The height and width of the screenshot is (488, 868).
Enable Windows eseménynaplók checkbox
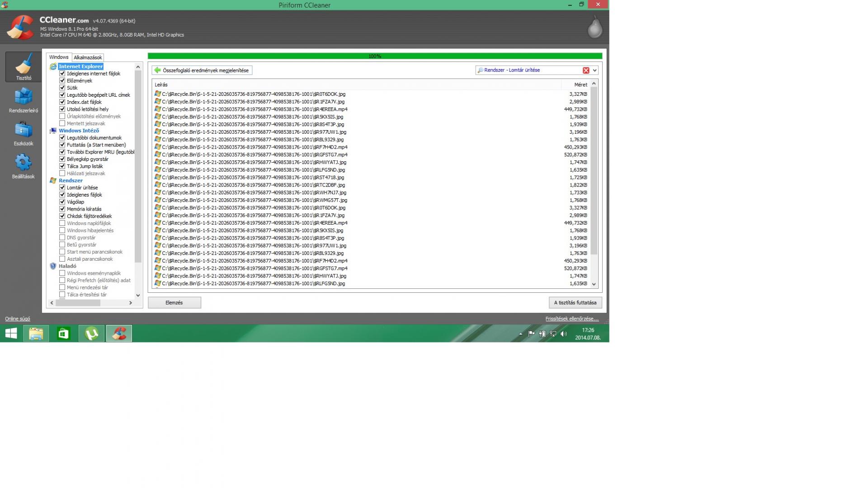[x=62, y=273]
